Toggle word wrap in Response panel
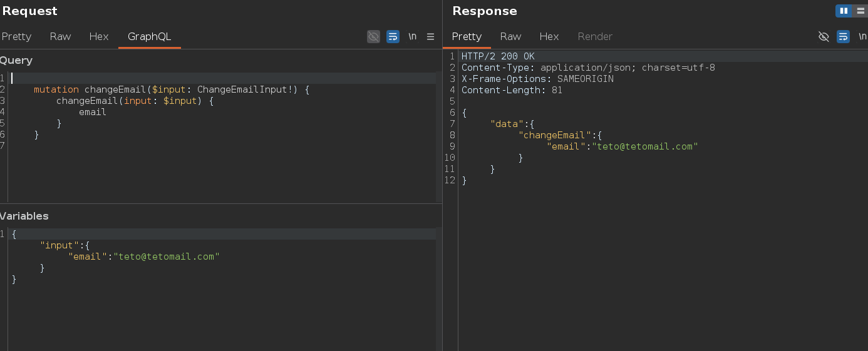 (x=843, y=36)
